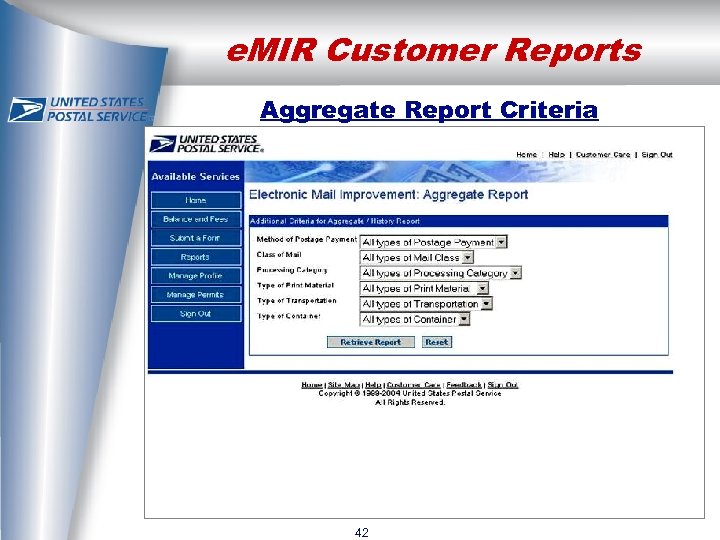Viewport: 720px width, 540px height.
Task: Click Sign Out in the top navigation
Action: [x=657, y=155]
